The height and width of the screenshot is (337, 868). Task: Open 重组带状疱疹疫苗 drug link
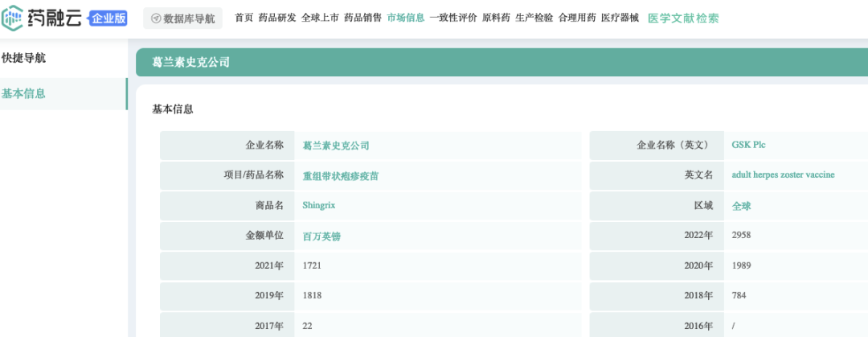pos(341,176)
